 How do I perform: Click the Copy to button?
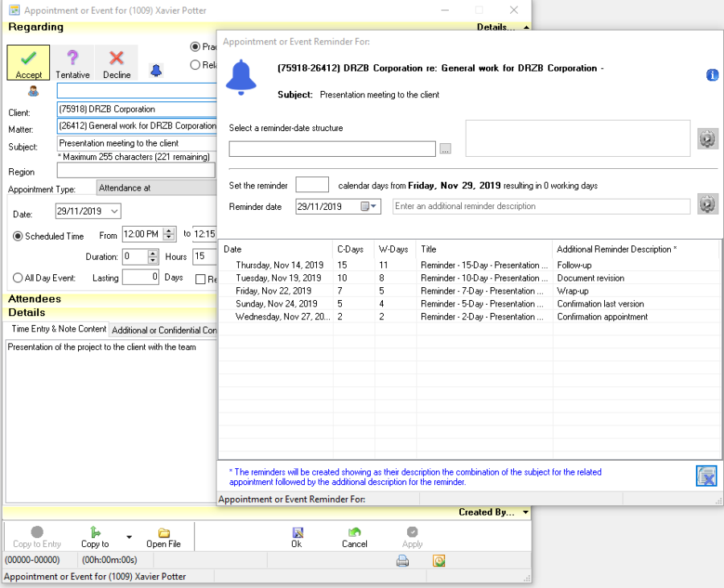pos(95,537)
